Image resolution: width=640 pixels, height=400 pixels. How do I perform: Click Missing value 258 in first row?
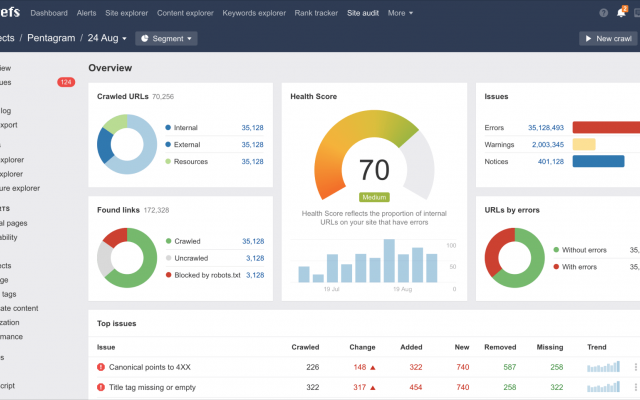pos(556,367)
